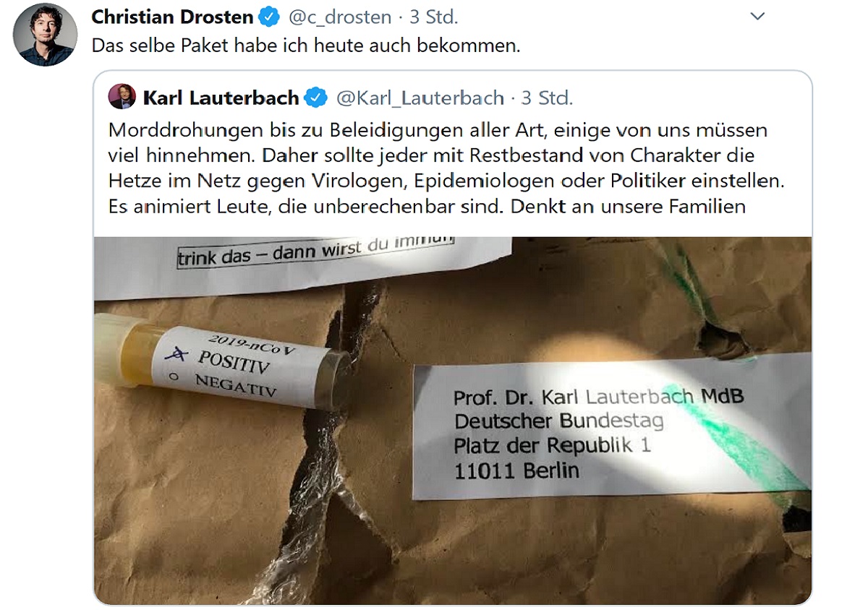Open the Karl Lauterbach display name
Viewport: 868px width, 610px height.
(221, 98)
